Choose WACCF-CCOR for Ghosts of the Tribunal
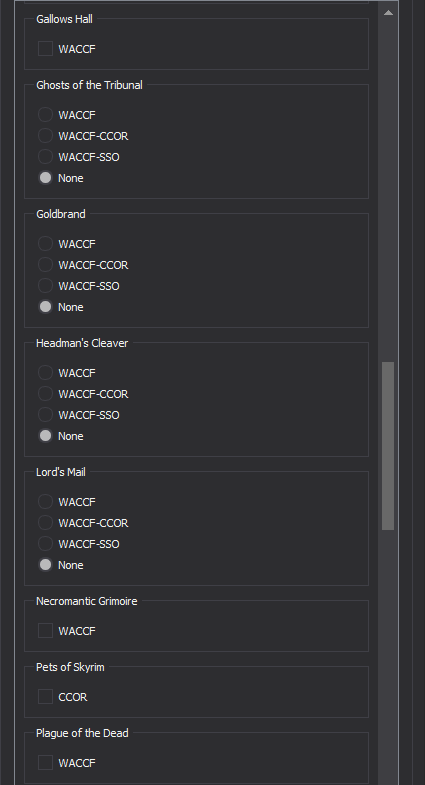 pyautogui.click(x=46, y=136)
